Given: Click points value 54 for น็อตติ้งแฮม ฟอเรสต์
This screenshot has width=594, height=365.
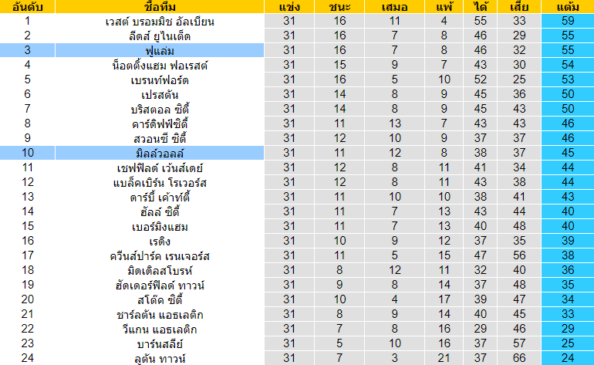Looking at the screenshot, I should pos(568,65).
